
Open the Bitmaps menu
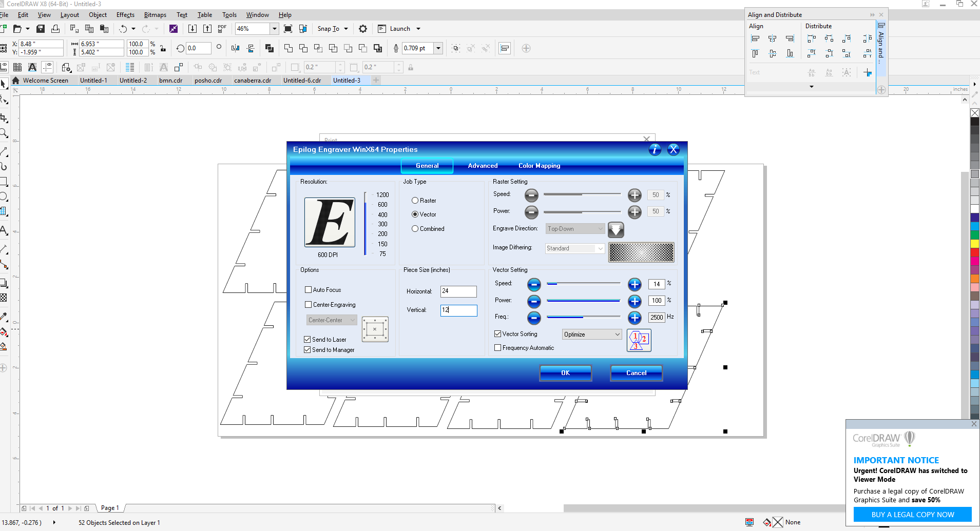155,15
